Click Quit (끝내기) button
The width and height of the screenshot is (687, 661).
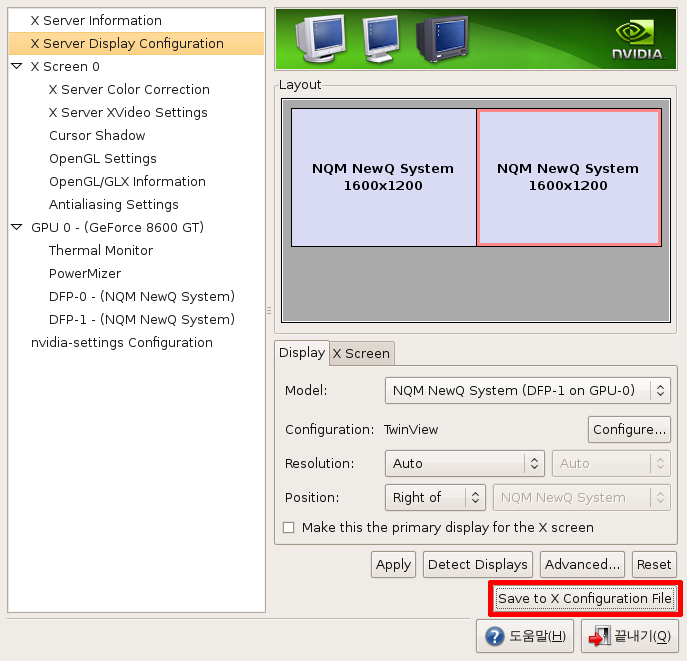629,636
